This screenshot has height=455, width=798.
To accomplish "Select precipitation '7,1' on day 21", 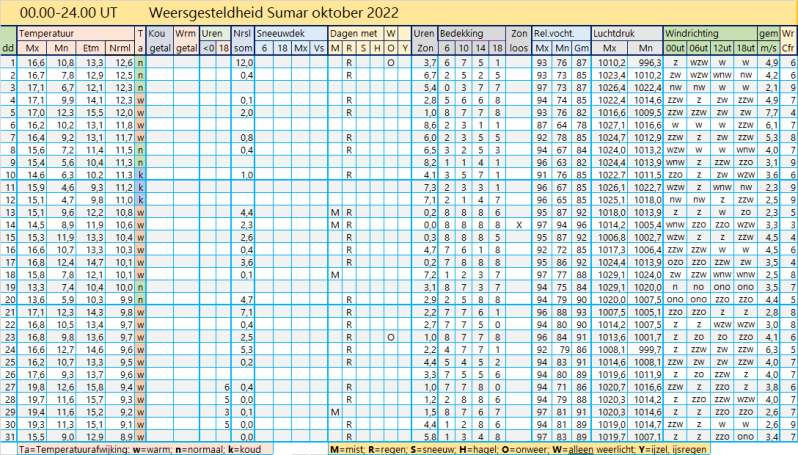I will (x=246, y=312).
